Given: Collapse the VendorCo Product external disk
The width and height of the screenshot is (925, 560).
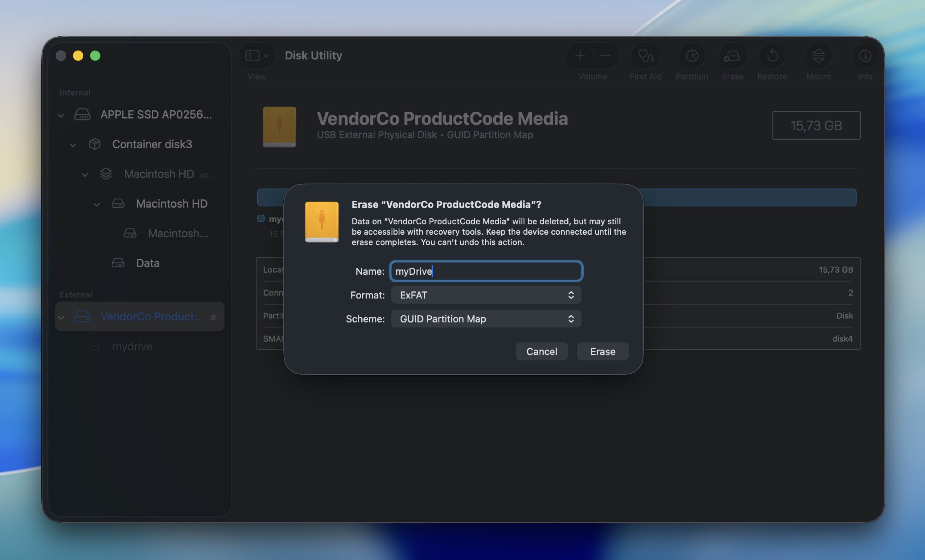Looking at the screenshot, I should 61,317.
